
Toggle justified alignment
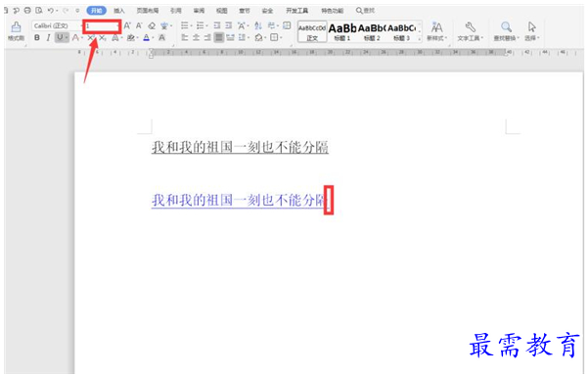[219, 37]
